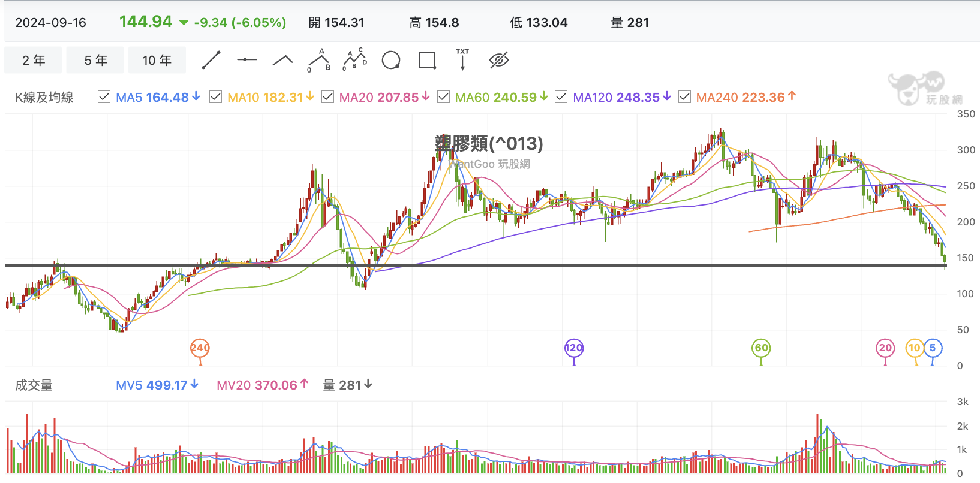Image resolution: width=980 pixels, height=483 pixels.
Task: Select the trend line drawing tool
Action: point(211,60)
